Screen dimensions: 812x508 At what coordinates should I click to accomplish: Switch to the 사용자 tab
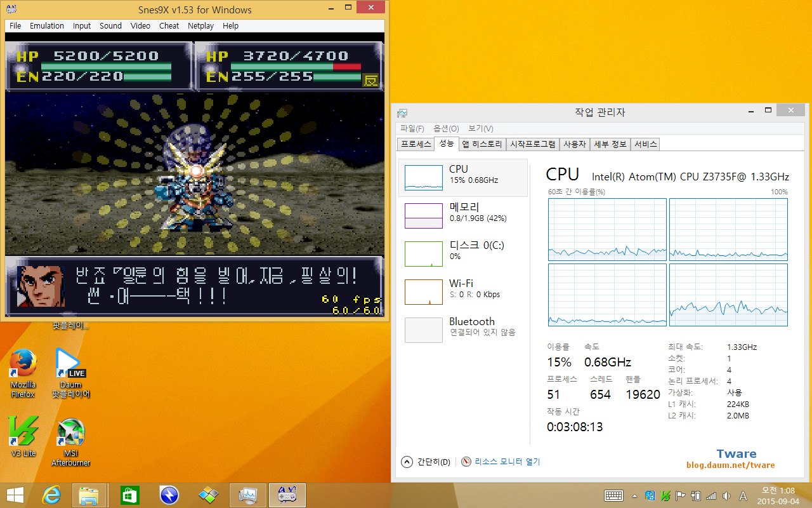point(575,144)
